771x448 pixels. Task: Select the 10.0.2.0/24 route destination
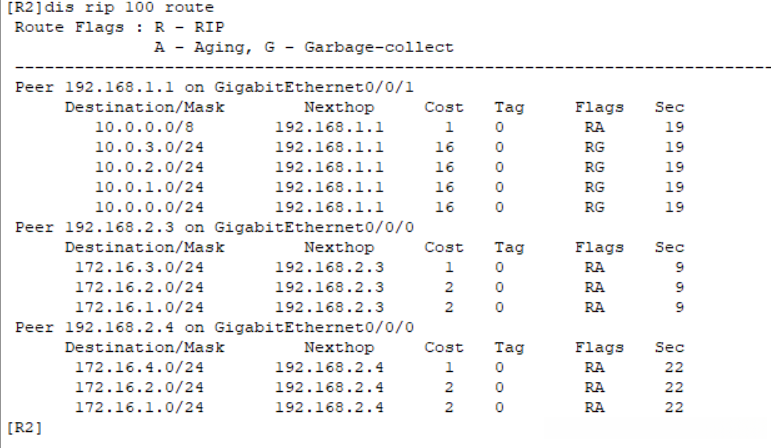click(x=135, y=167)
